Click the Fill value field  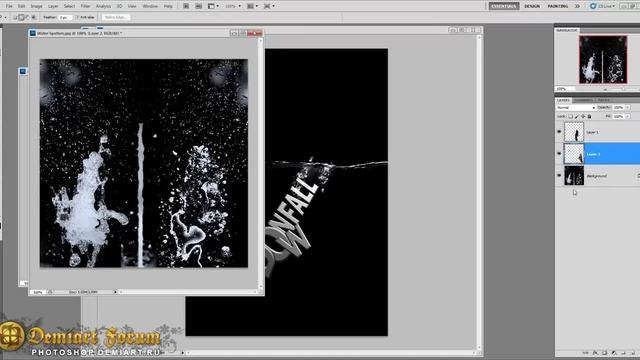pyautogui.click(x=619, y=116)
